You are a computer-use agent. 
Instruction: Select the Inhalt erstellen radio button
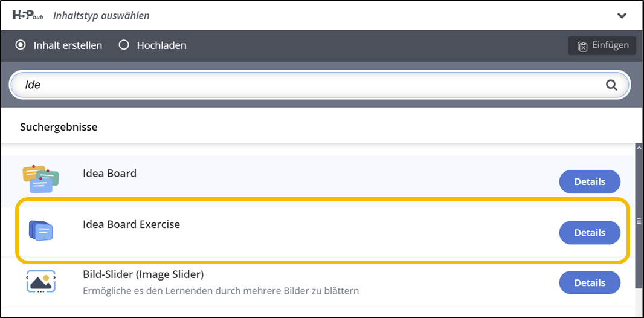point(21,45)
